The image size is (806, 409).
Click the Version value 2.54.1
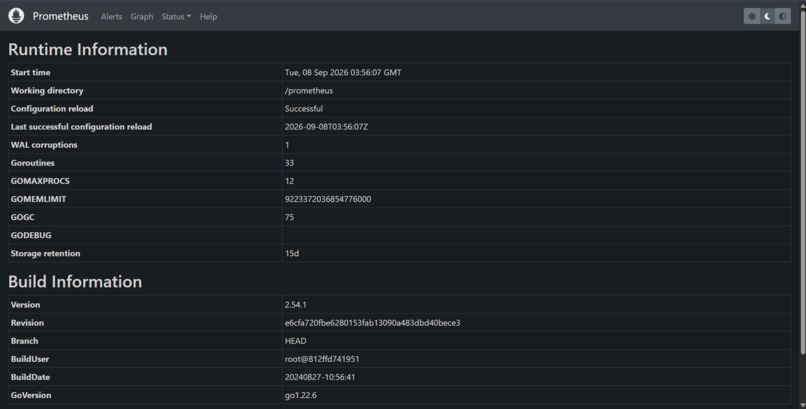(x=296, y=305)
